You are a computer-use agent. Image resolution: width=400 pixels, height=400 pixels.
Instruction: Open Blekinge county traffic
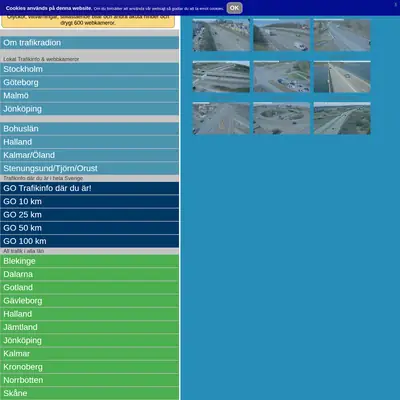[89, 261]
